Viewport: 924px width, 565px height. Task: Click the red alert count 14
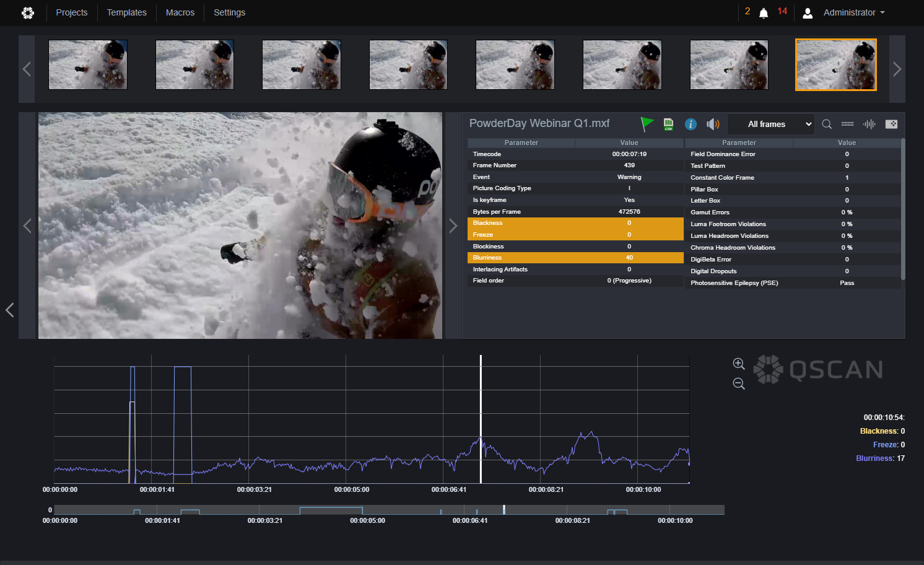(782, 11)
